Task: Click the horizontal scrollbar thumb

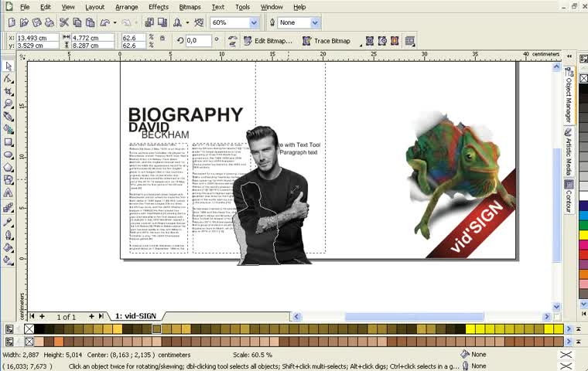Action: click(414, 317)
